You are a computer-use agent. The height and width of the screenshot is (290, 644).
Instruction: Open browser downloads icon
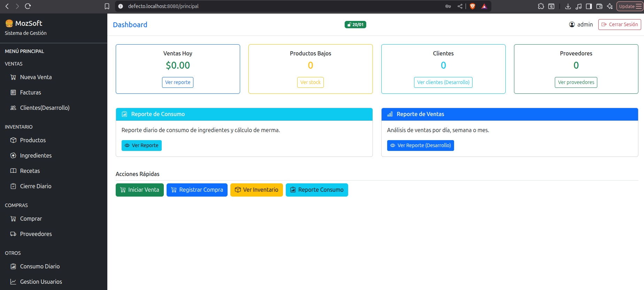[568, 6]
